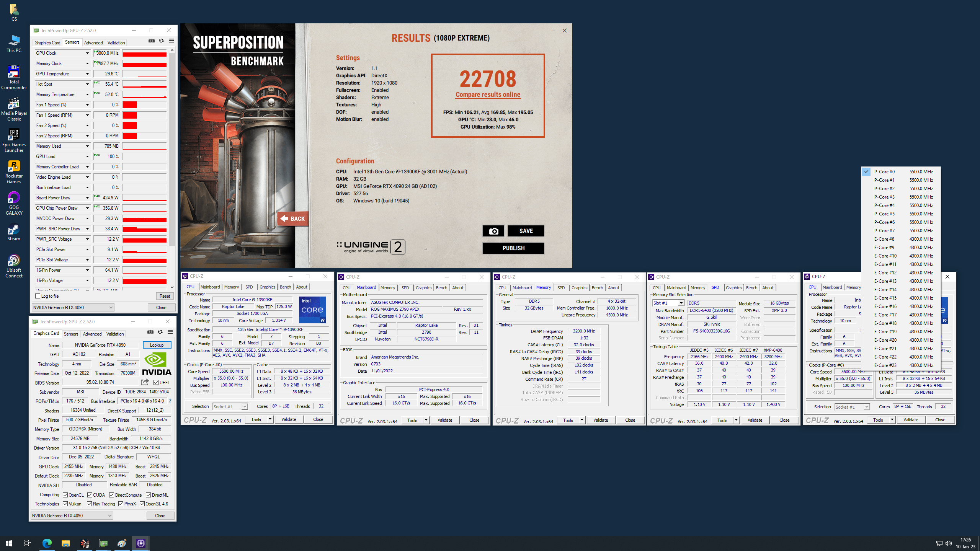Screen dimensions: 980x551
Task: Select P-Core #3 in the core clock list
Action: 884,197
